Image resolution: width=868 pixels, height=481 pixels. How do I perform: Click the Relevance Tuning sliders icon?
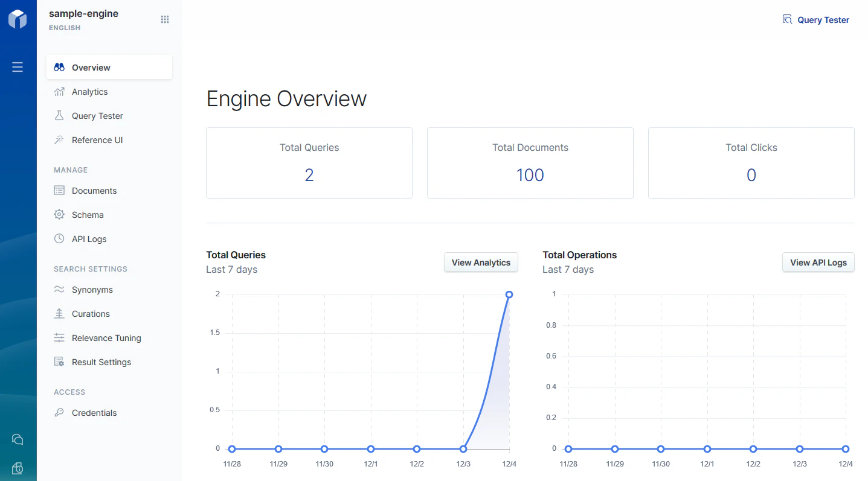coord(59,338)
